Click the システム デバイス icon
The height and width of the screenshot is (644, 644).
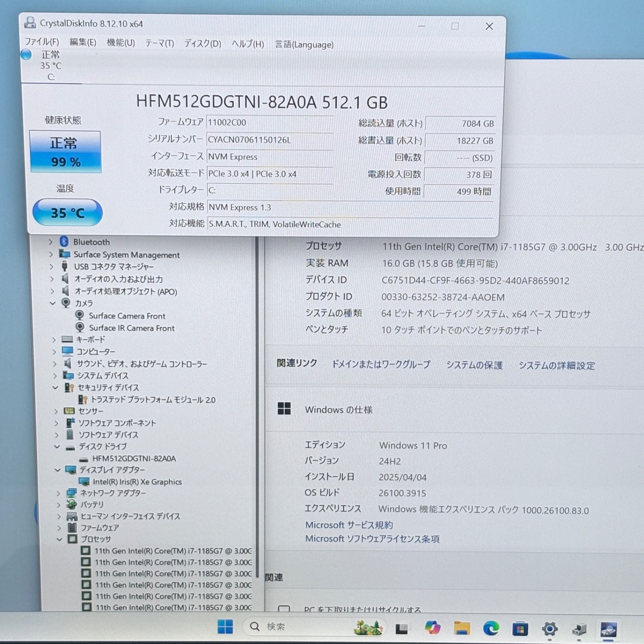pyautogui.click(x=68, y=376)
